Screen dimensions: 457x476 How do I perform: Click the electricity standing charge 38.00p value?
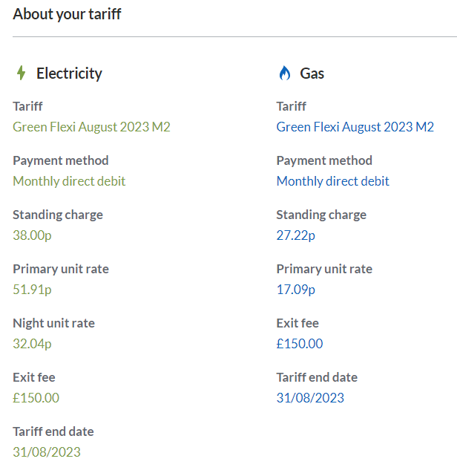(x=32, y=235)
